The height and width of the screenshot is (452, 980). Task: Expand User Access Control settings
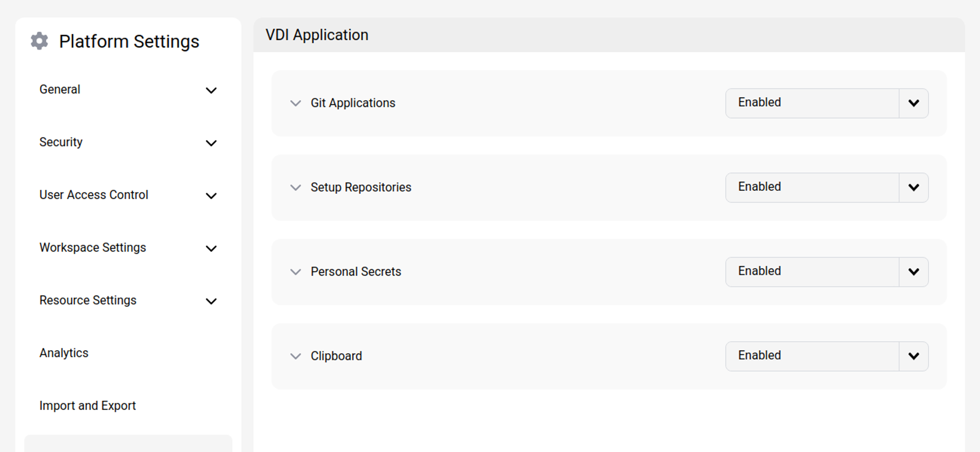pos(212,196)
